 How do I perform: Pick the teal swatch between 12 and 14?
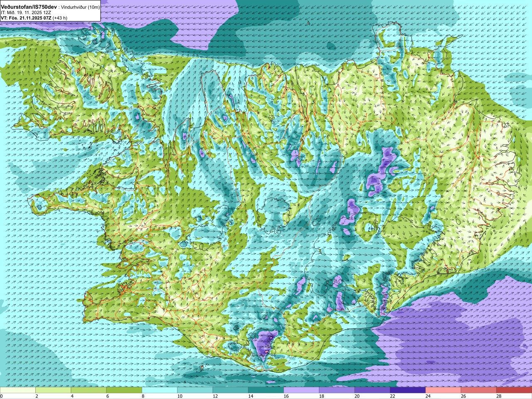point(231,390)
